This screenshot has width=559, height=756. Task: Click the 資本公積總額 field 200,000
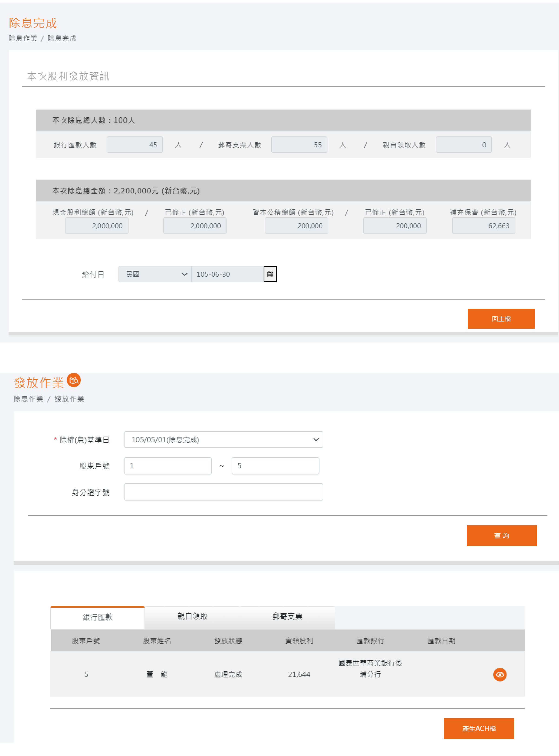click(x=296, y=225)
